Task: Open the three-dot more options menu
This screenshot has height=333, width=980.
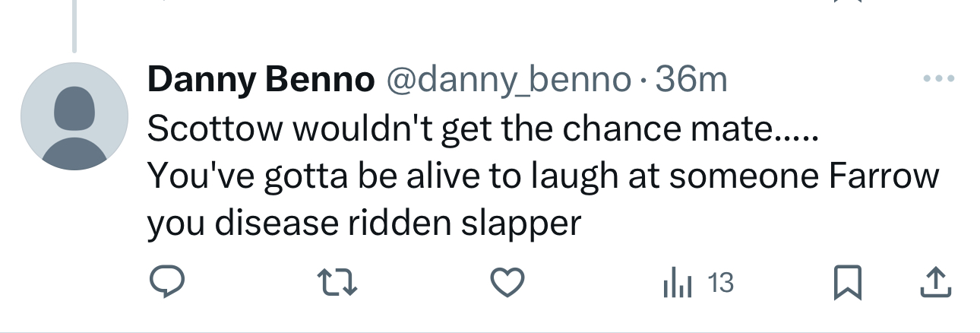Action: coord(937,79)
